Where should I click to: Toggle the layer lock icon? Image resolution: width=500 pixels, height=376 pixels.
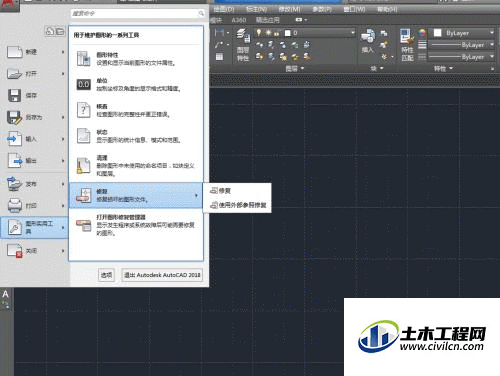[x=277, y=33]
